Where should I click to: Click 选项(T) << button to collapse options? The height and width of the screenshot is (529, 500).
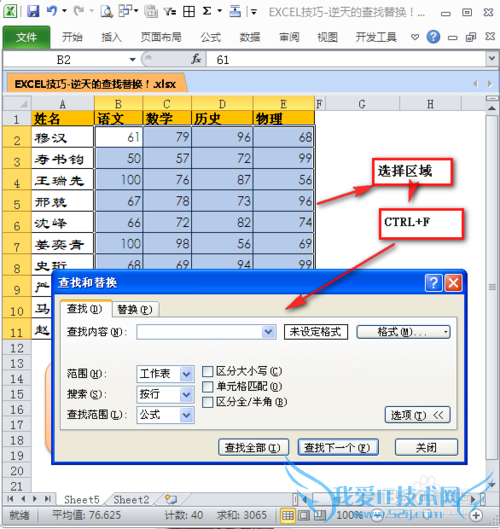(417, 415)
